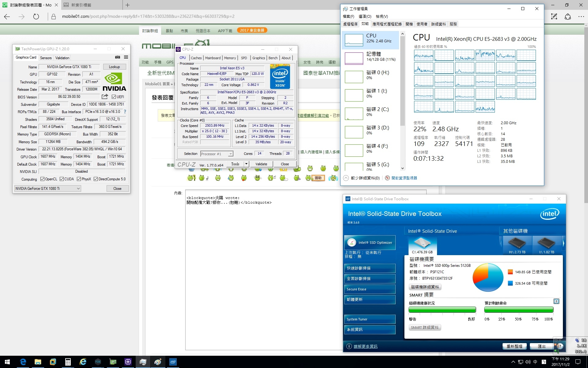This screenshot has height=368, width=588.
Task: Open Calculator from the taskbar
Action: tap(68, 362)
